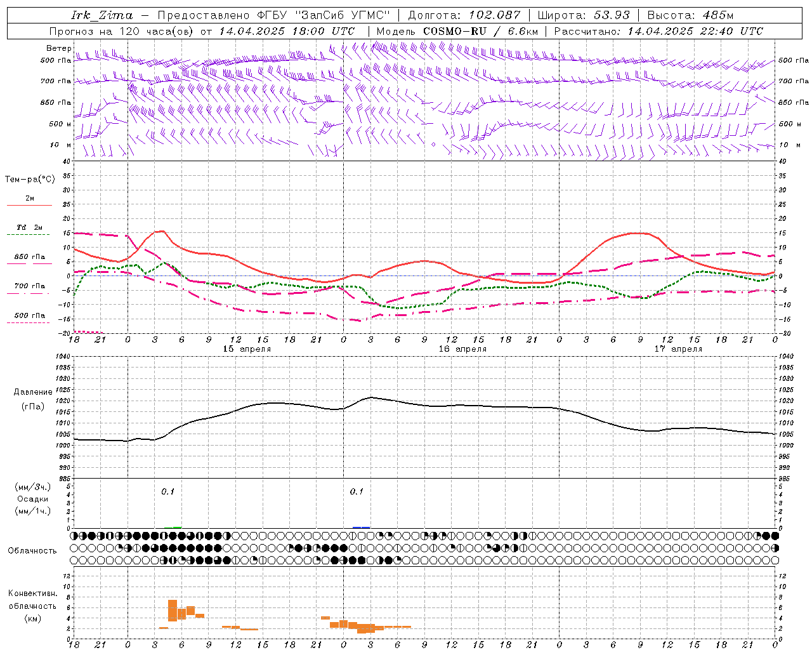
Task: Click the '16 апреля' date label
Action: pyautogui.click(x=462, y=349)
